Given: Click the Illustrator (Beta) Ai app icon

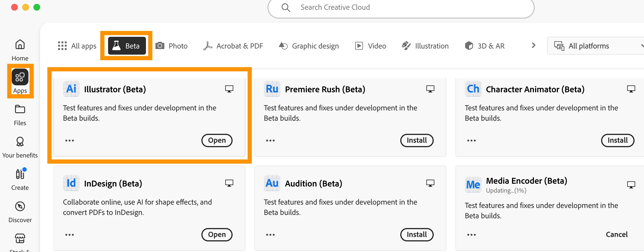Looking at the screenshot, I should [x=71, y=89].
